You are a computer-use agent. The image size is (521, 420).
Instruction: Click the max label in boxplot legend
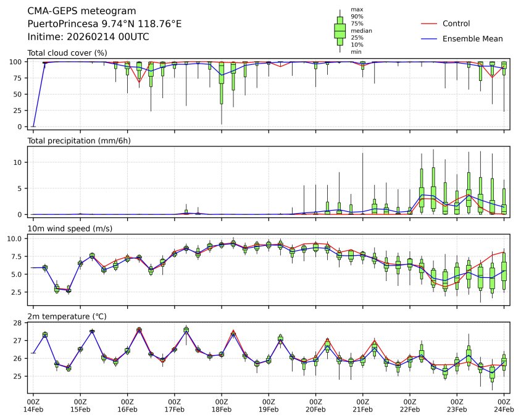356,10
